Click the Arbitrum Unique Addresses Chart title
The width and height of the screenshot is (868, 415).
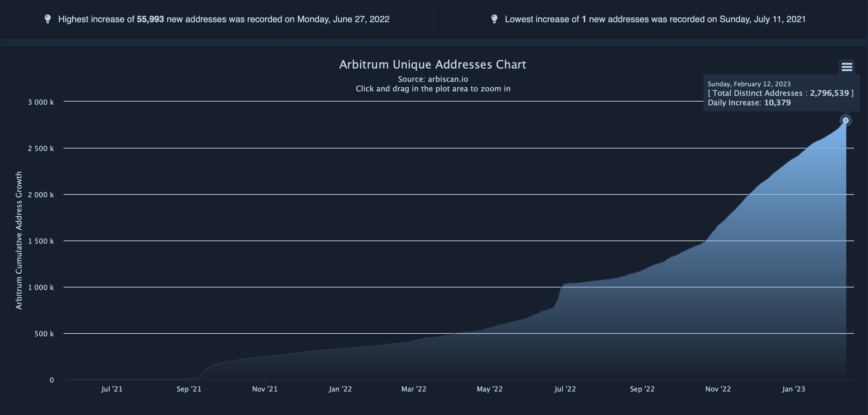point(432,65)
